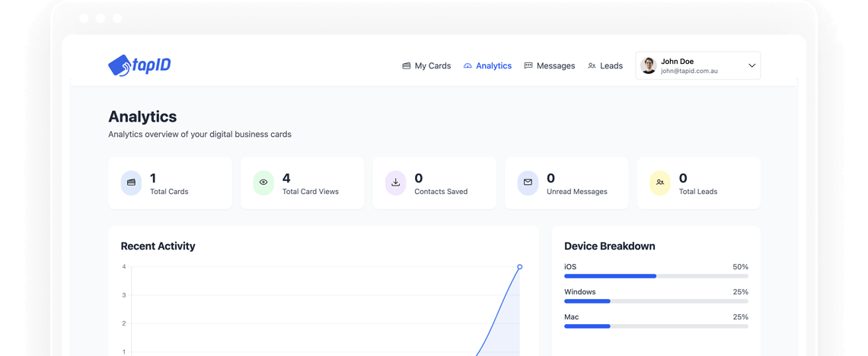Image resolution: width=868 pixels, height=356 pixels.
Task: Click the Contacts Saved label
Action: coord(441,192)
